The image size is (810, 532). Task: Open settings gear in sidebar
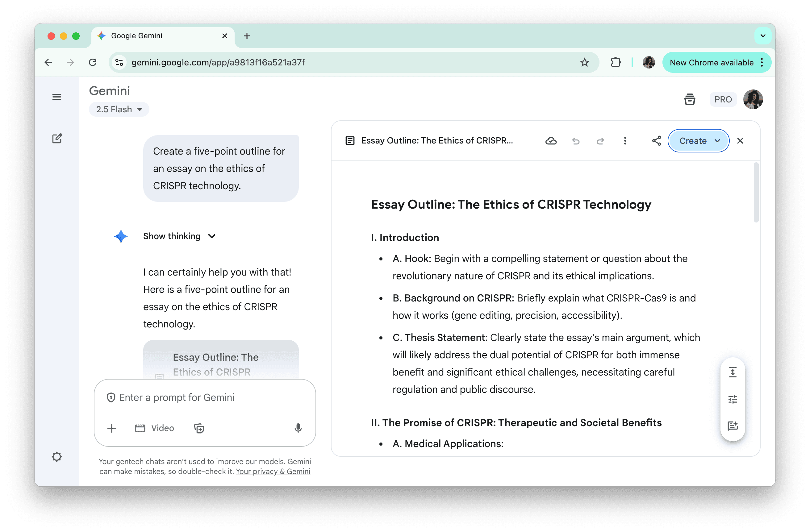(x=57, y=457)
